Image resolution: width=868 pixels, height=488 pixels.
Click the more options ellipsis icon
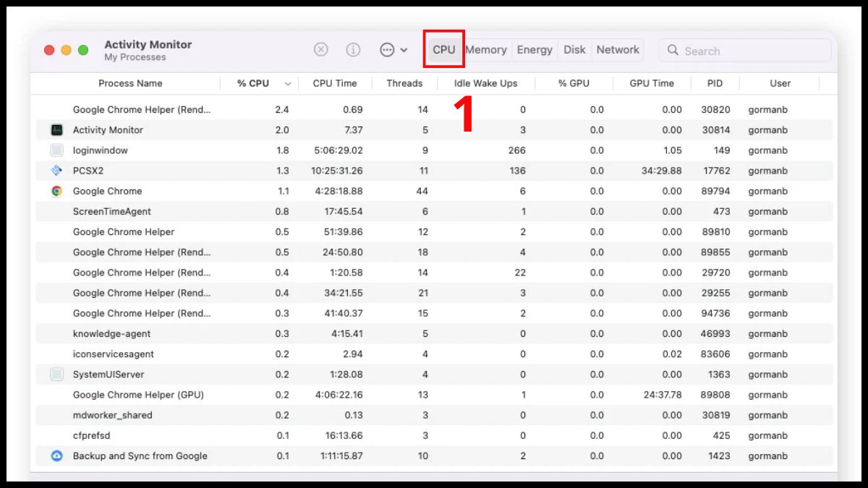pos(387,50)
